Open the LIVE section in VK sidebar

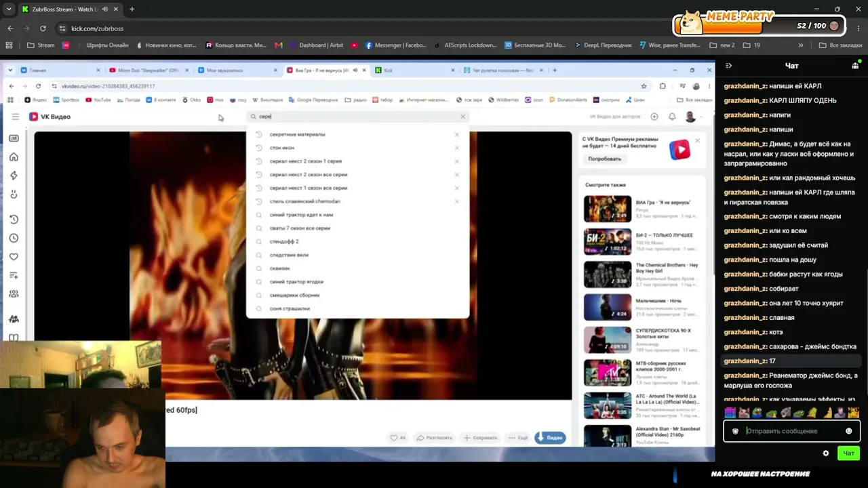14,138
